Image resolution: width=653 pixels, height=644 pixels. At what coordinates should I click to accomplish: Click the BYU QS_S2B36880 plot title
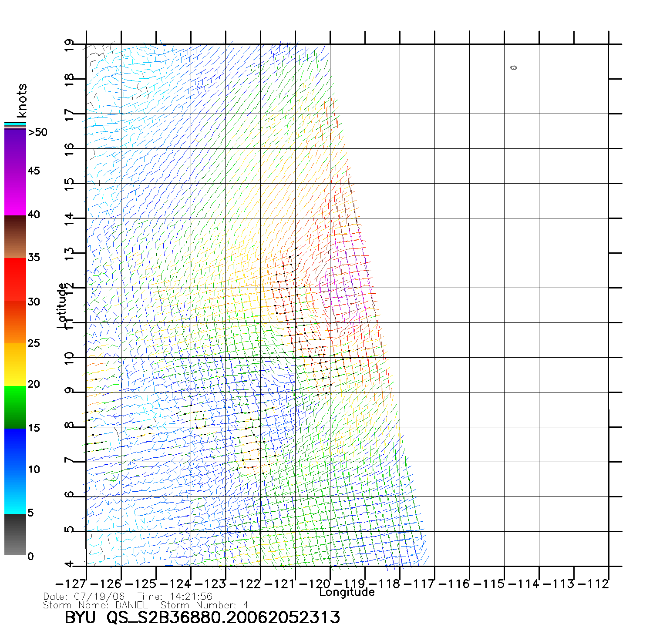coord(202,617)
